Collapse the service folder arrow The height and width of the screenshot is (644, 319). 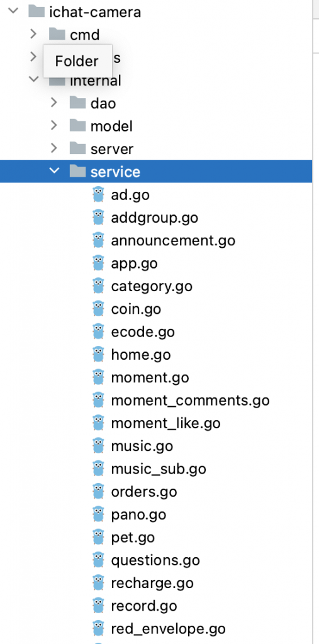click(54, 171)
